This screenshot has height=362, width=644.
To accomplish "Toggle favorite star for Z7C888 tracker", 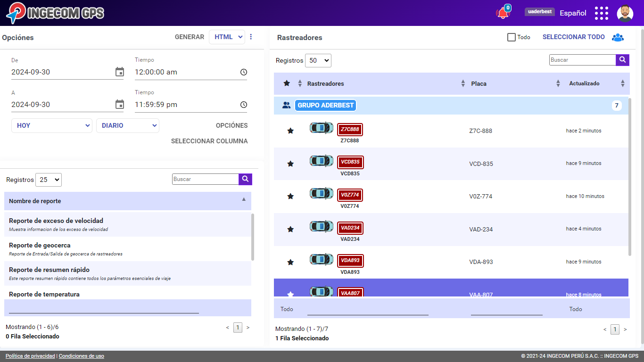I will coord(290,131).
